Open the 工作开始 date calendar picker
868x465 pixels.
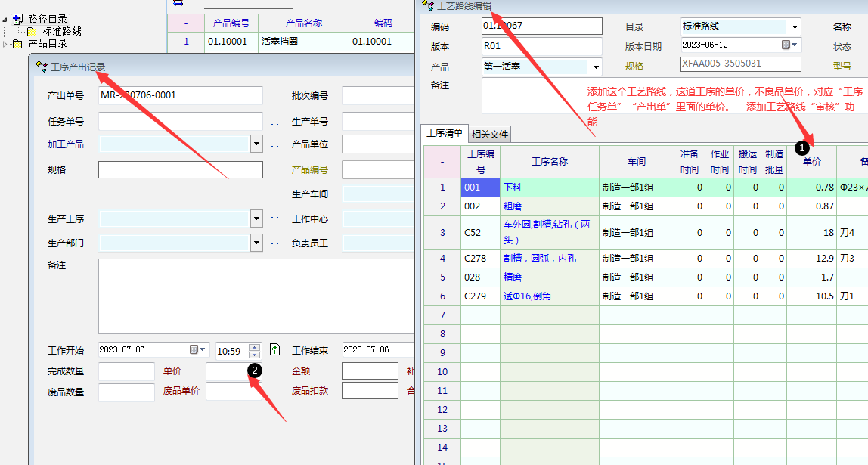point(197,350)
